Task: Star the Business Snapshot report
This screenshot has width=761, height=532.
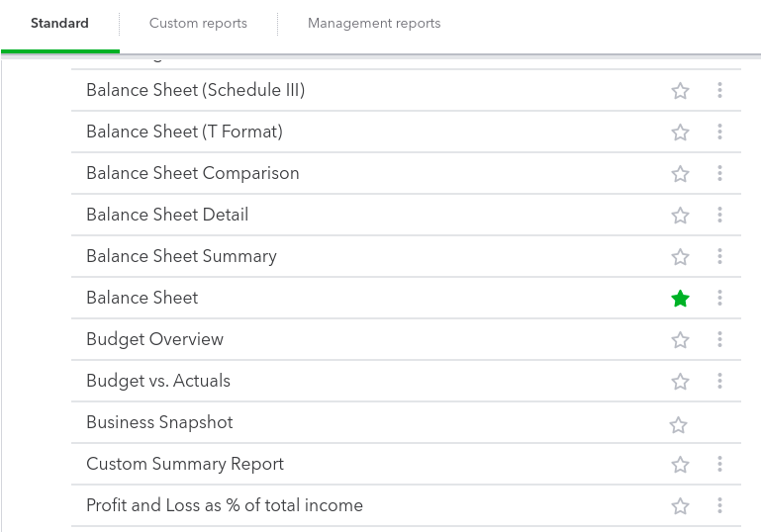Action: pyautogui.click(x=678, y=425)
